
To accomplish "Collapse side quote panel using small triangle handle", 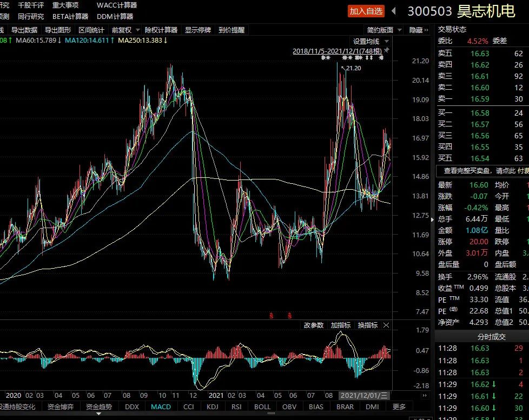I will point(432,219).
